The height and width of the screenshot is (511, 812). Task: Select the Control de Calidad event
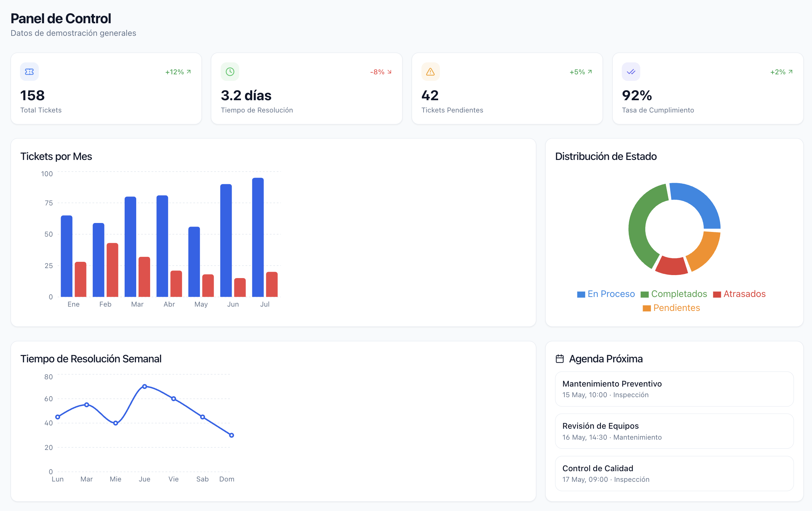pos(674,473)
